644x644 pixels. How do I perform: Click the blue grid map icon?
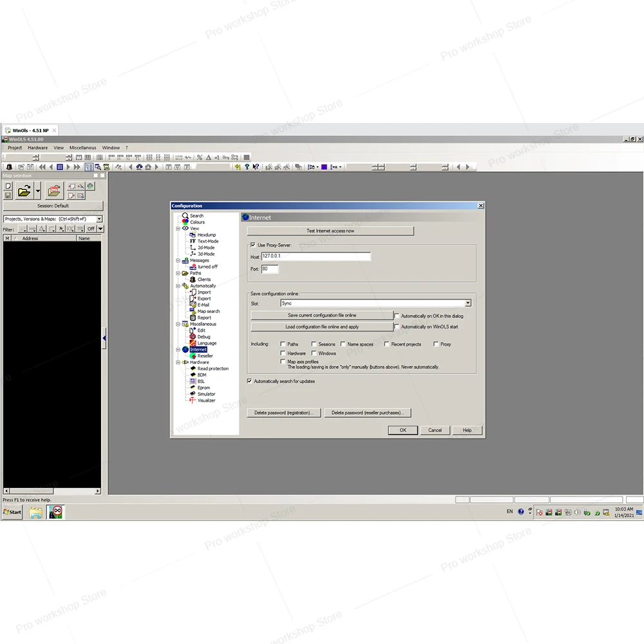click(x=59, y=167)
